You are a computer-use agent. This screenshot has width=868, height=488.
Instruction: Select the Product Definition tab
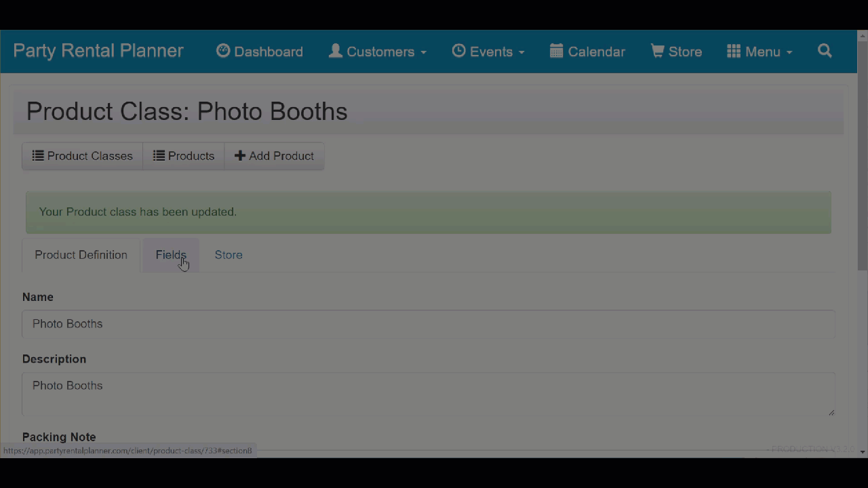(x=81, y=255)
